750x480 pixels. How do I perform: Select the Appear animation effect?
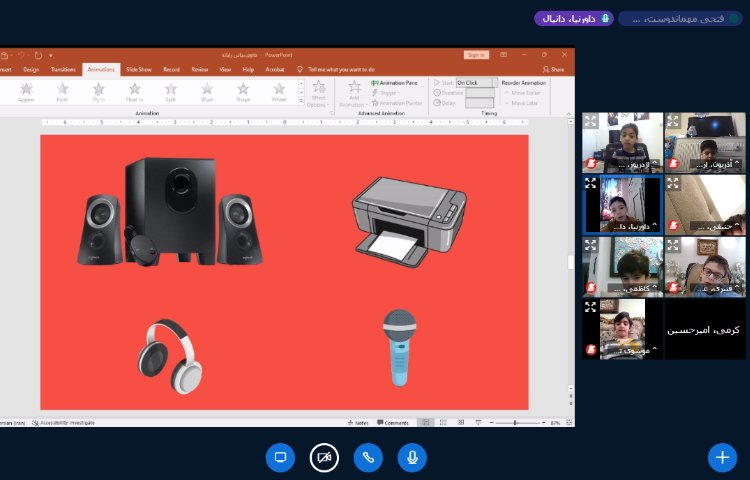[26, 92]
